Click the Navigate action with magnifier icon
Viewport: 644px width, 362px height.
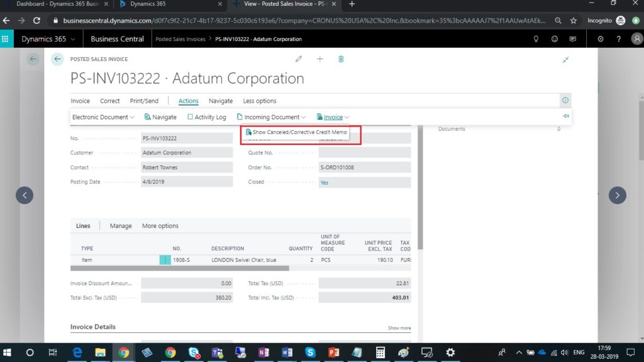click(160, 117)
